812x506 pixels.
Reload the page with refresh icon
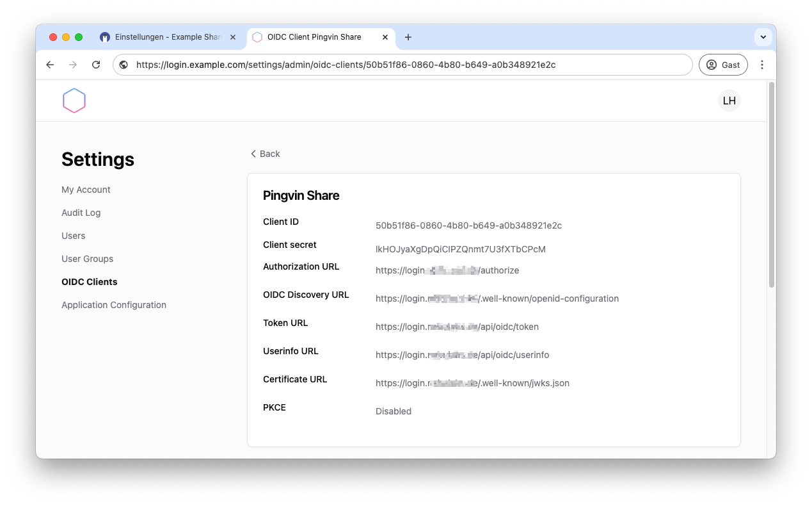(x=96, y=65)
